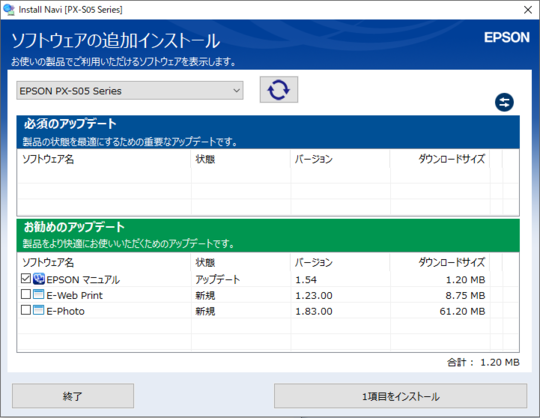Viewport: 540px width, 418px height.
Task: Click the EPSON マニュアル app icon
Action: (x=39, y=279)
